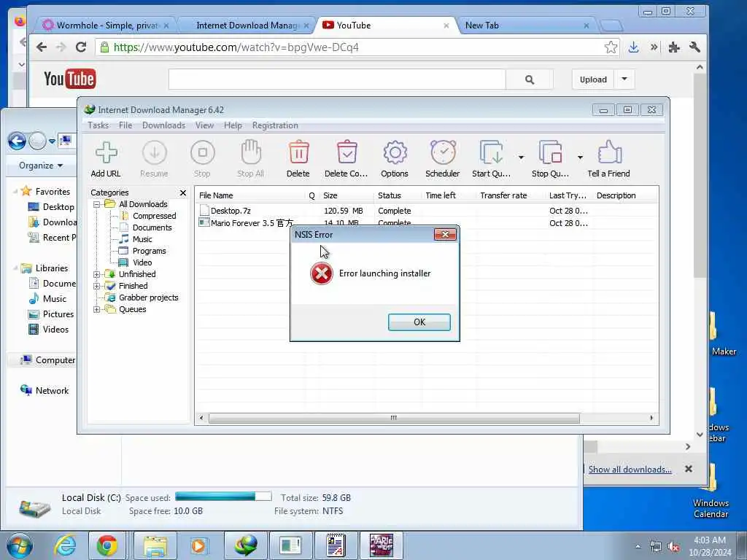Open the browser wrench settings menu
This screenshot has height=560, width=747.
click(x=694, y=47)
